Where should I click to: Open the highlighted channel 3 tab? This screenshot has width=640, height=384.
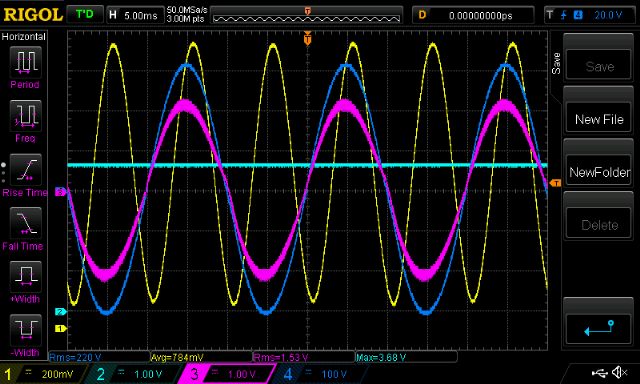228,374
